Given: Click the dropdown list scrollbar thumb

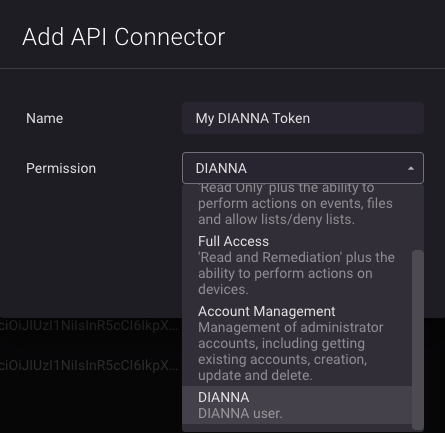Looking at the screenshot, I should pos(418,339).
